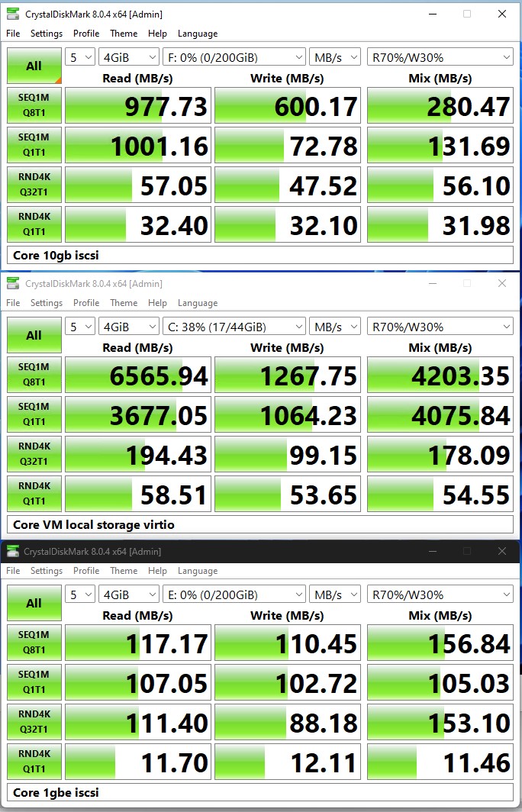Screen dimensions: 522x812
Task: Open test count dropdown in F: drive window
Action: click(x=79, y=57)
